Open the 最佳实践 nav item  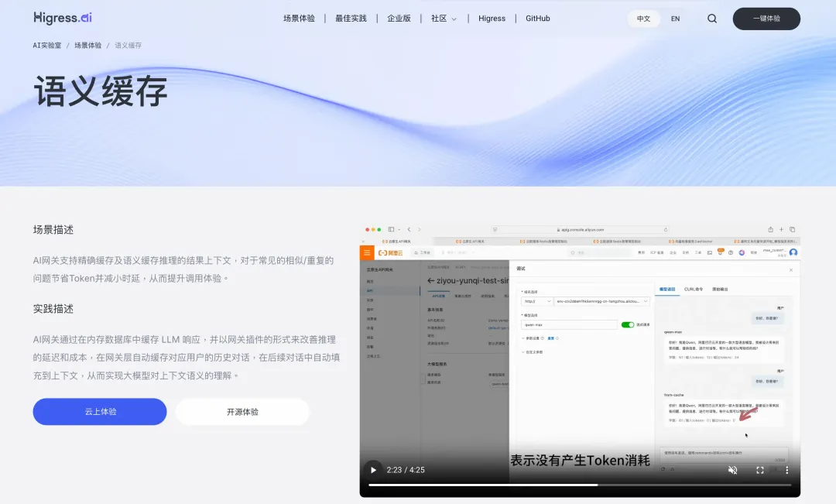(x=351, y=18)
